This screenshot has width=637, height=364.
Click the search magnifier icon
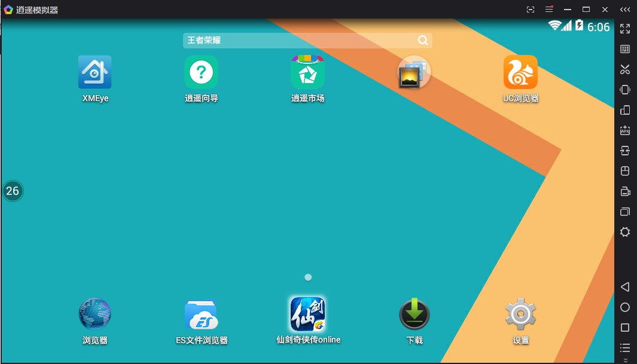pos(423,40)
